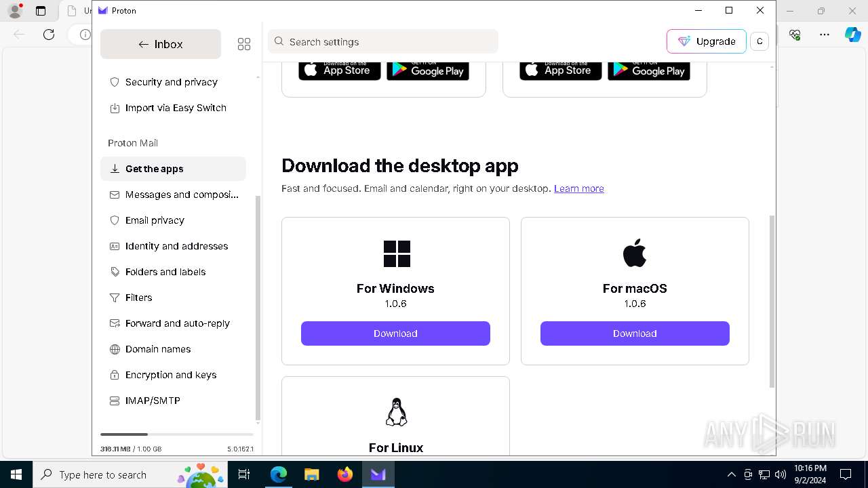This screenshot has height=488, width=868.
Task: Click the sidebar vertical scrollbar
Action: (258, 308)
